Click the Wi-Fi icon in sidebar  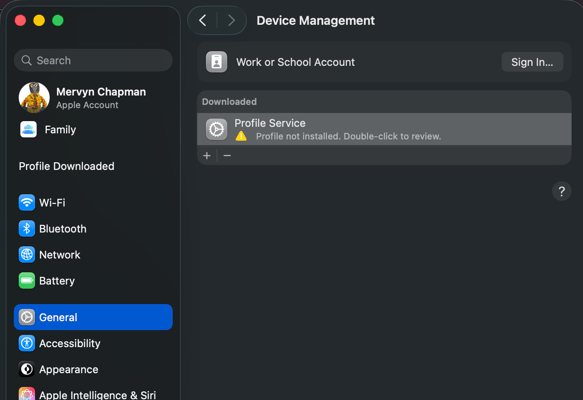coord(27,203)
